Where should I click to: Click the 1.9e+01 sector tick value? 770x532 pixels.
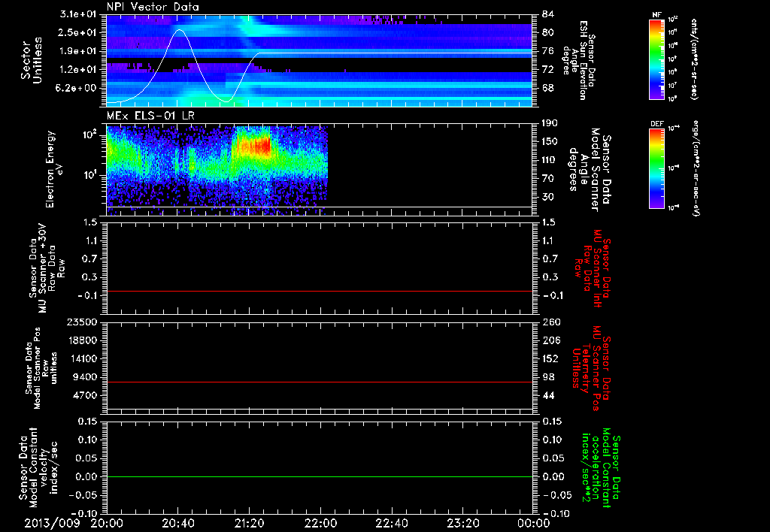point(78,51)
